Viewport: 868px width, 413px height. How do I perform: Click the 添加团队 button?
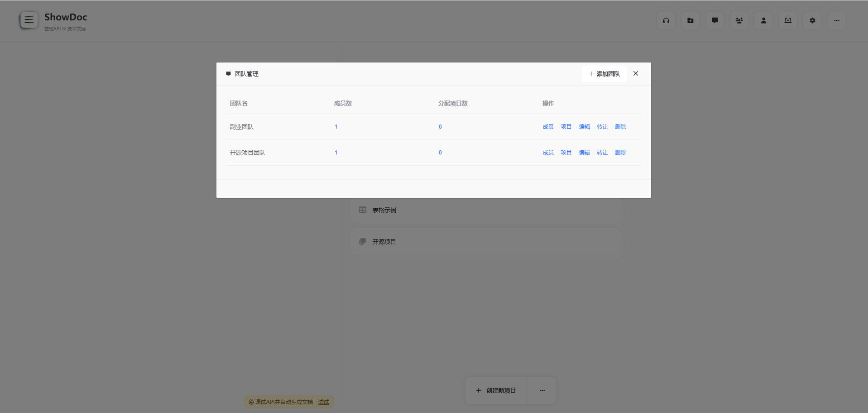tap(604, 74)
